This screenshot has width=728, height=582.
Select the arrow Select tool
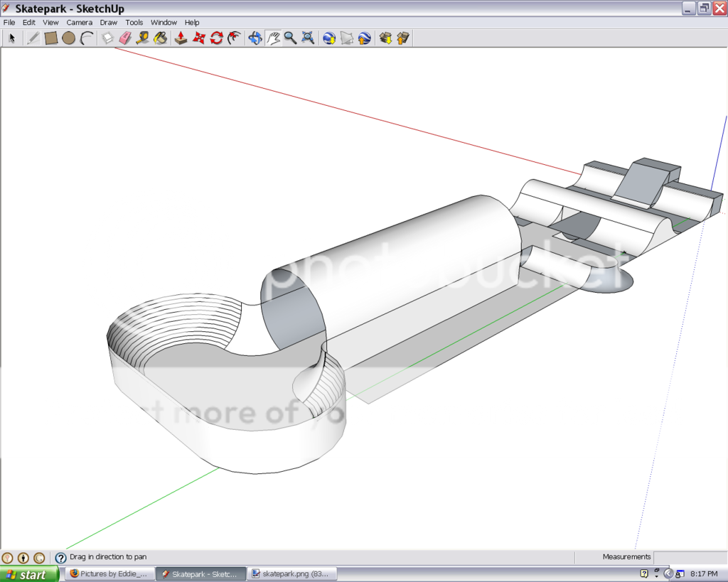click(x=12, y=38)
